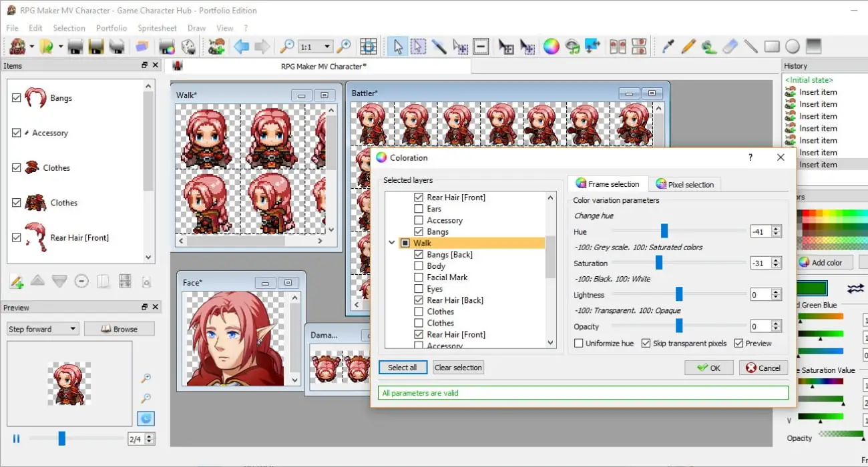Screen dimensions: 868x467
Task: Select the magic wand tool
Action: coord(439,46)
